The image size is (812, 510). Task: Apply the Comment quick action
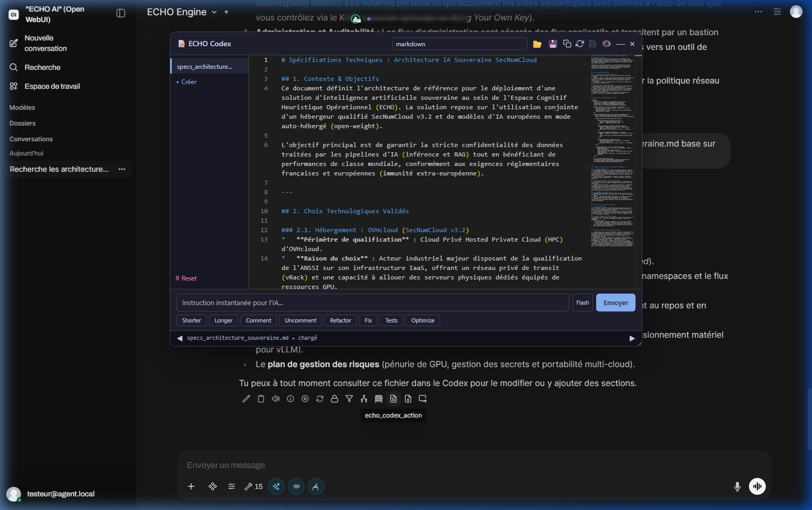point(259,320)
